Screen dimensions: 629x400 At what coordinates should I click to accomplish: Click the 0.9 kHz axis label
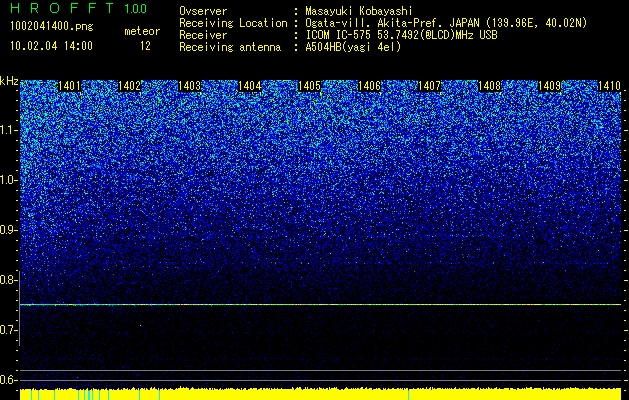[8, 230]
